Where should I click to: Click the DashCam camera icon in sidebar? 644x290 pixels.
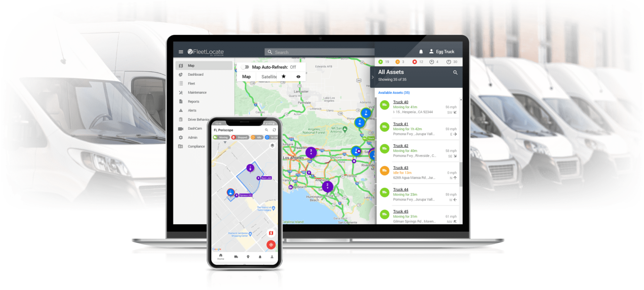point(181,128)
